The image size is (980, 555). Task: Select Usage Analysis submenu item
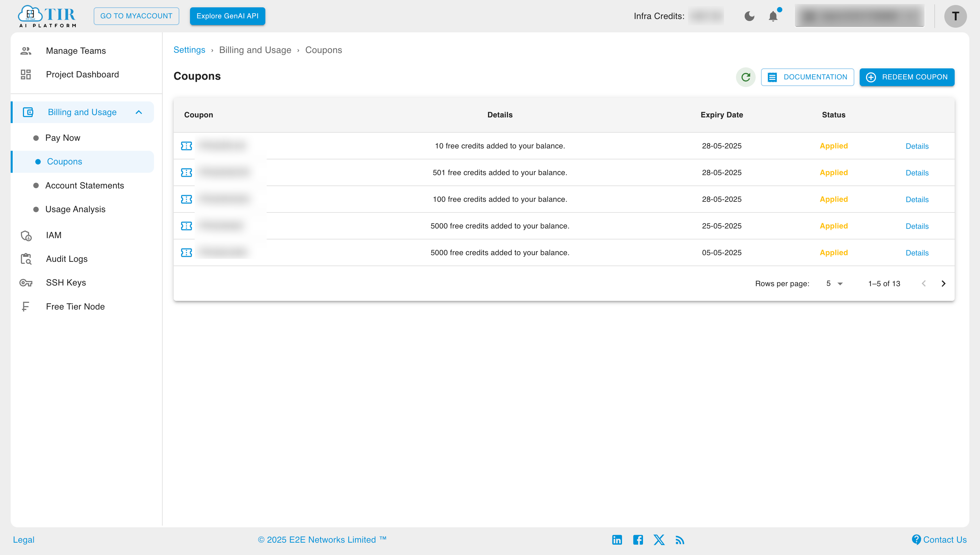[82, 209]
